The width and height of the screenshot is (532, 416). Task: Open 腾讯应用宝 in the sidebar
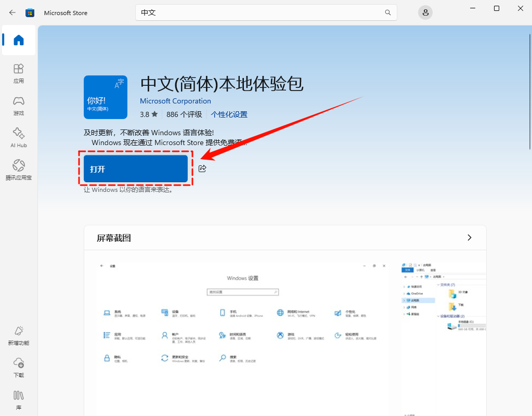click(x=18, y=167)
